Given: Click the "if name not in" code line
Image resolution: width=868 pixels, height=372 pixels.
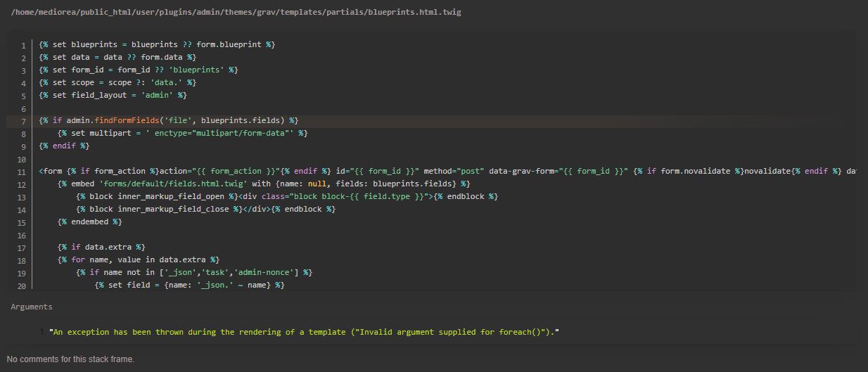Looking at the screenshot, I should point(194,273).
